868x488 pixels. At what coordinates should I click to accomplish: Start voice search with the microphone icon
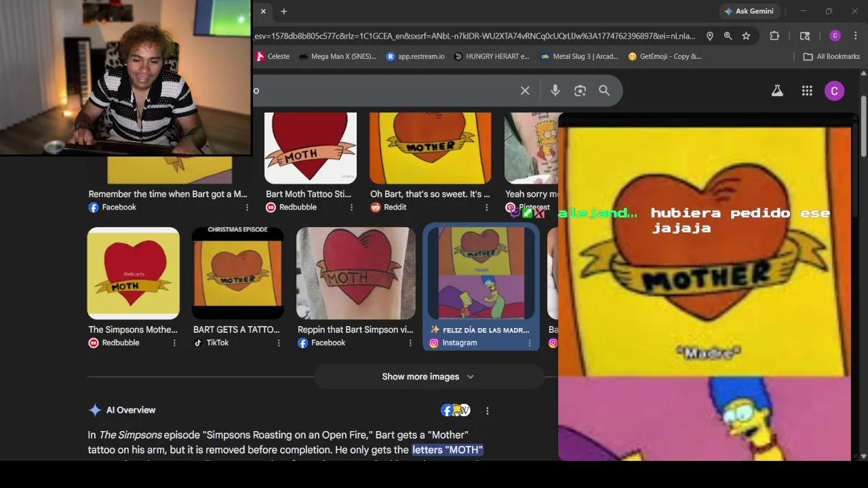pos(555,90)
